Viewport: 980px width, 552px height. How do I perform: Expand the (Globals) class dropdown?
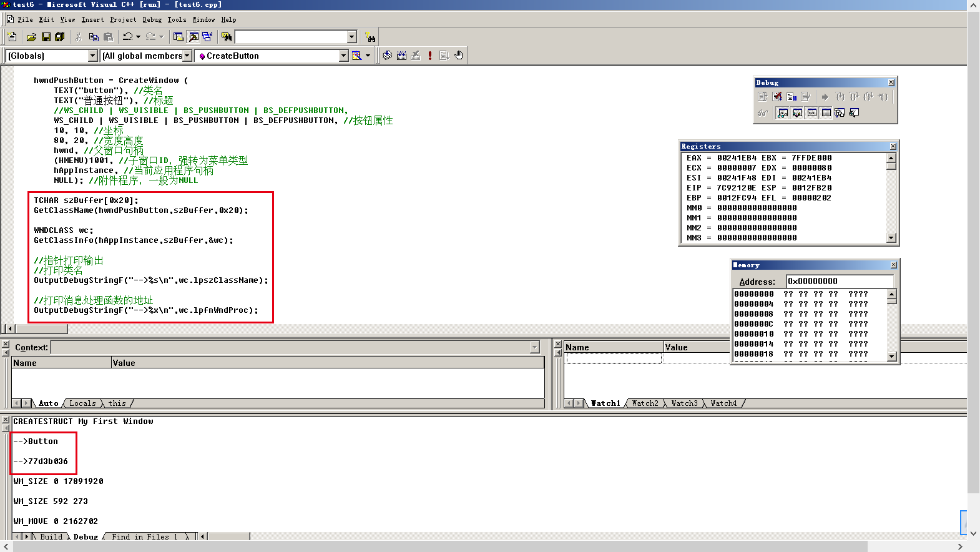(x=93, y=56)
